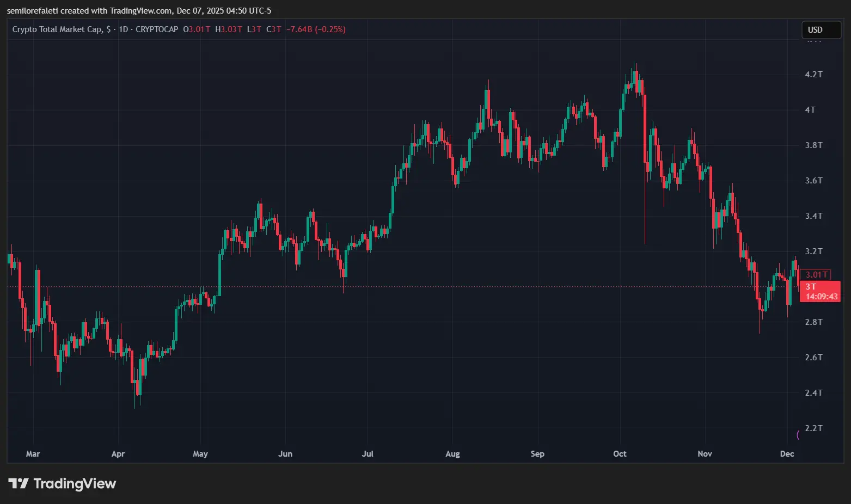This screenshot has height=504, width=851.
Task: Select the open value O3.01T
Action: tap(197, 29)
